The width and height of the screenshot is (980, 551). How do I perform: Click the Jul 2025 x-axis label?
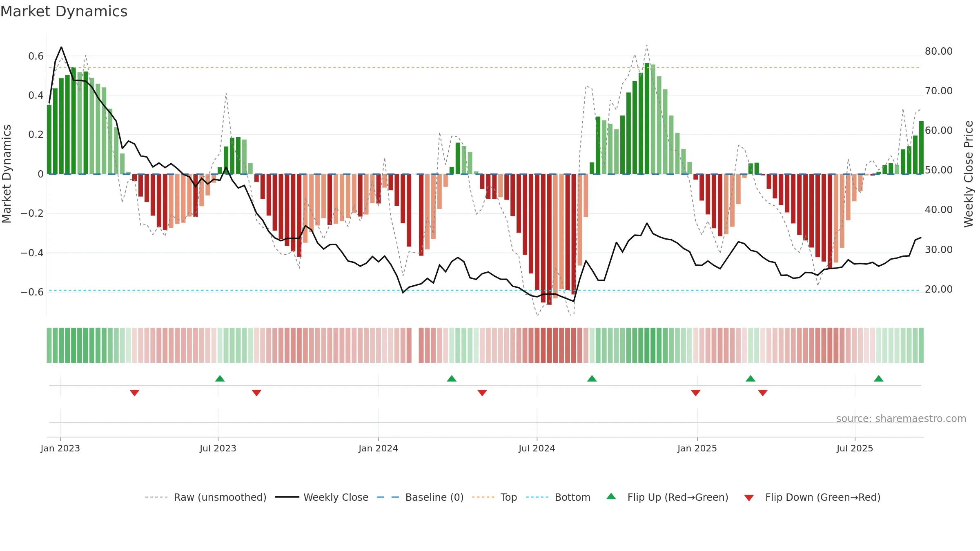(x=855, y=448)
